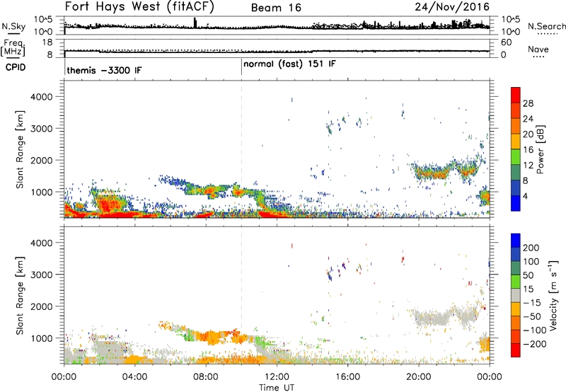Click the gray velocity band near 21:00 at 1600 km
The image size is (566, 392).
point(433,317)
